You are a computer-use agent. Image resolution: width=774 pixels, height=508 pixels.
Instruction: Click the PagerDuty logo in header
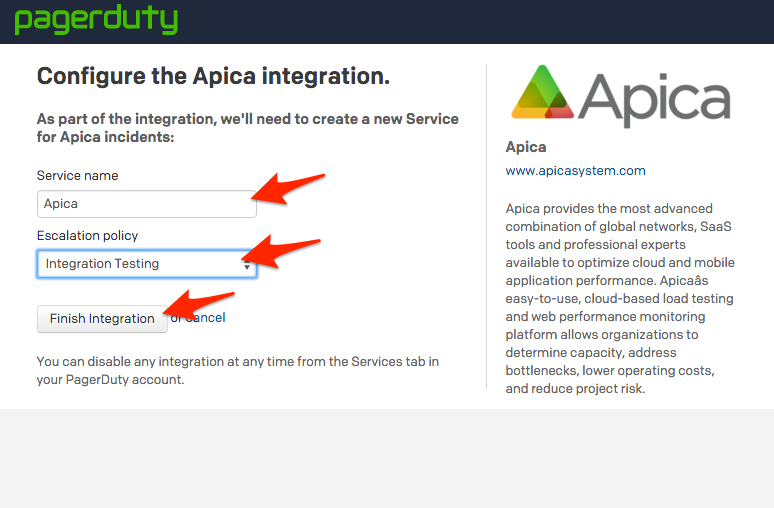pyautogui.click(x=96, y=20)
